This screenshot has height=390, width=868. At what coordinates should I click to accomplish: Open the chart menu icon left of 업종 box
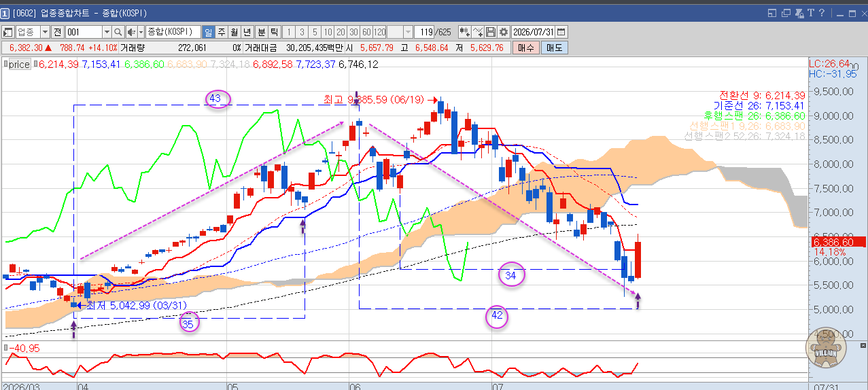pyautogui.click(x=8, y=32)
